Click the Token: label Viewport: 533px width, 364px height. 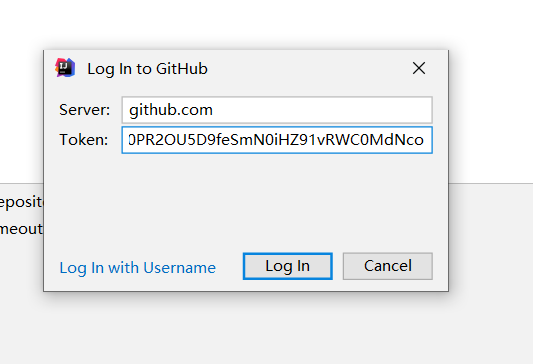tap(84, 140)
